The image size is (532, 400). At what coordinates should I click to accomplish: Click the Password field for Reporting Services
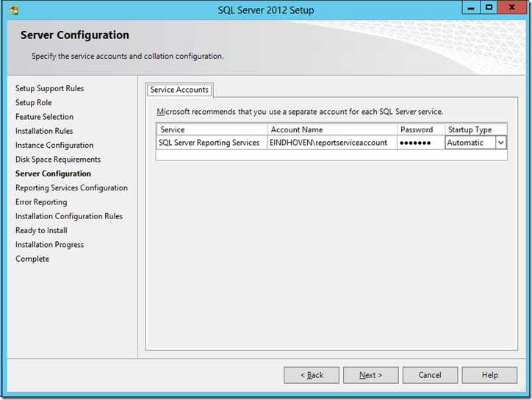(421, 143)
